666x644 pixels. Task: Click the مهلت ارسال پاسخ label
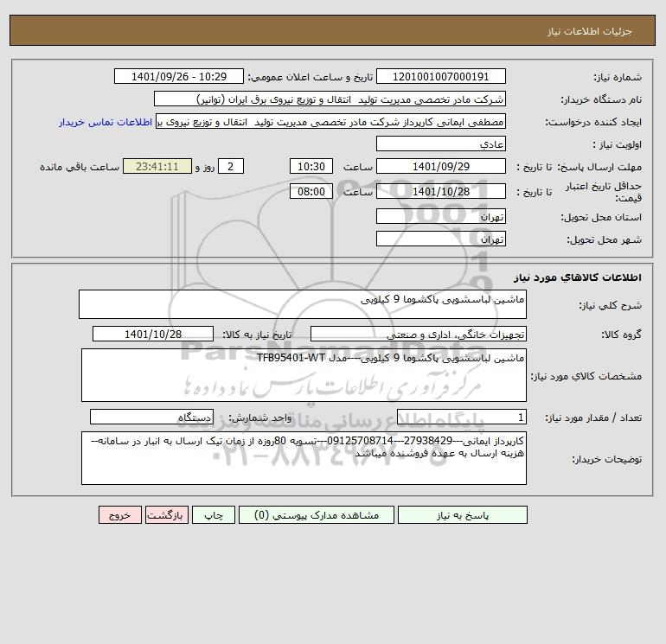pos(599,167)
